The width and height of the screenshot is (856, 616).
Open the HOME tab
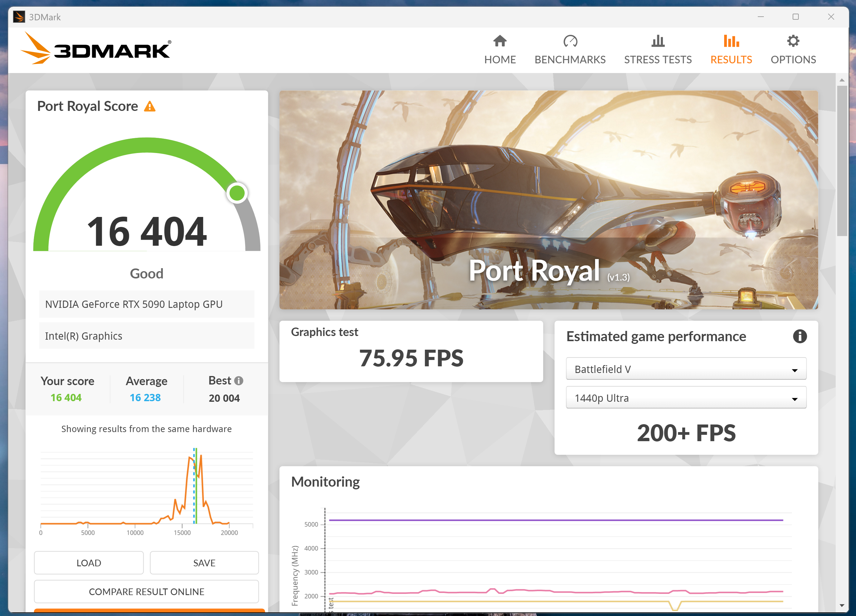[500, 50]
